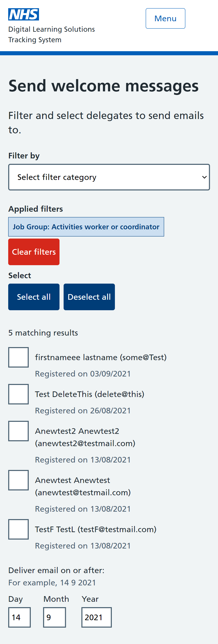Toggle the TestF TestL checkbox
The height and width of the screenshot is (644, 218).
tap(18, 529)
